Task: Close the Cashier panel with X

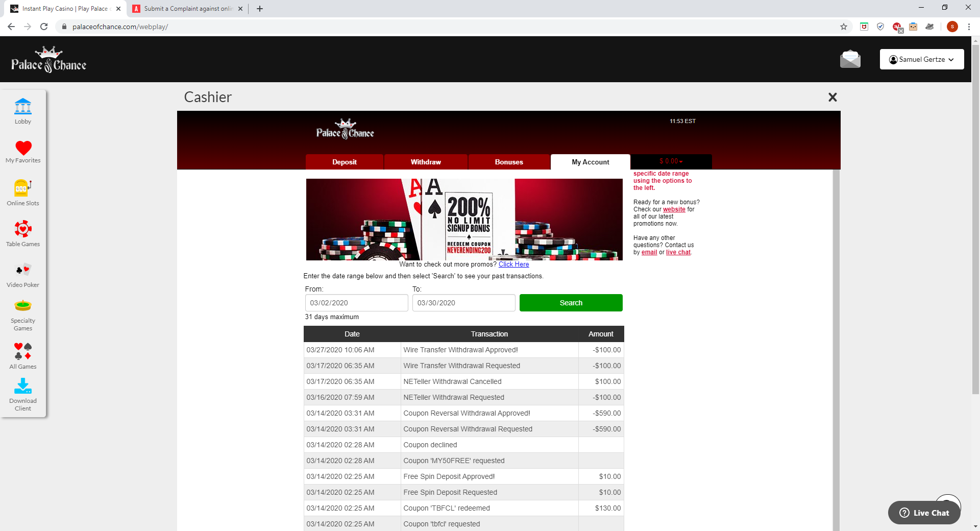Action: point(832,97)
